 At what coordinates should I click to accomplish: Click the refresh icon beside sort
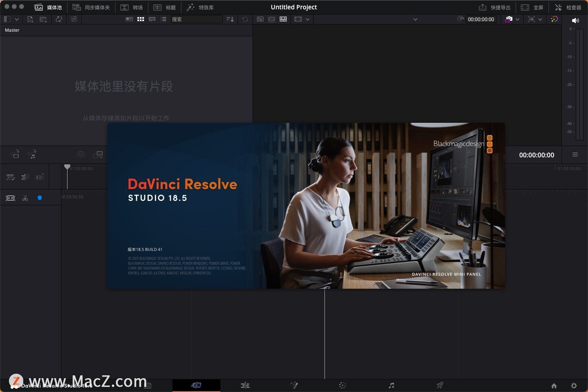245,19
